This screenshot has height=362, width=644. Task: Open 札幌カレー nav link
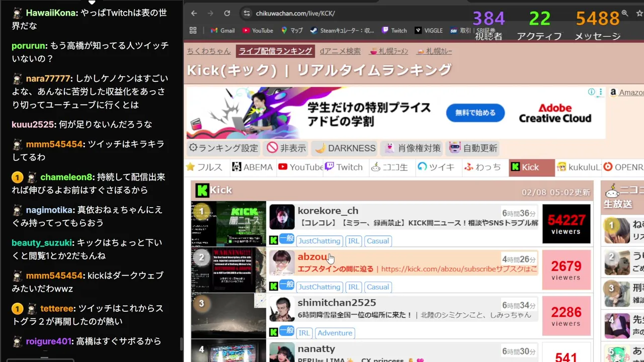(434, 51)
